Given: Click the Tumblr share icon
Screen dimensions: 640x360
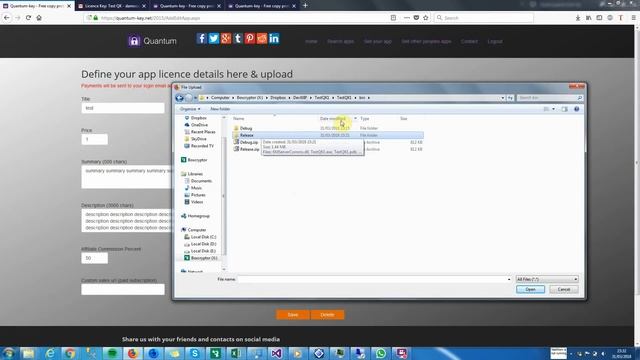Looking at the screenshot, I should click(238, 38).
